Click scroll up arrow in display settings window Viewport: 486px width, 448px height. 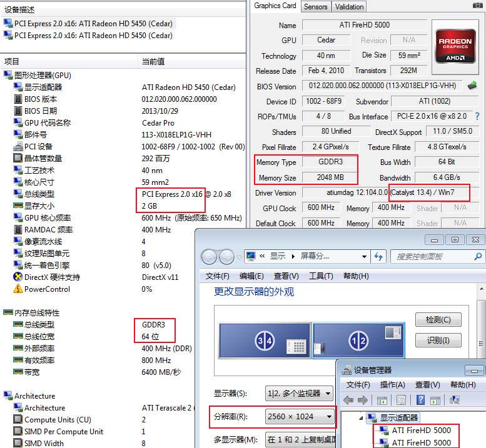click(x=482, y=289)
